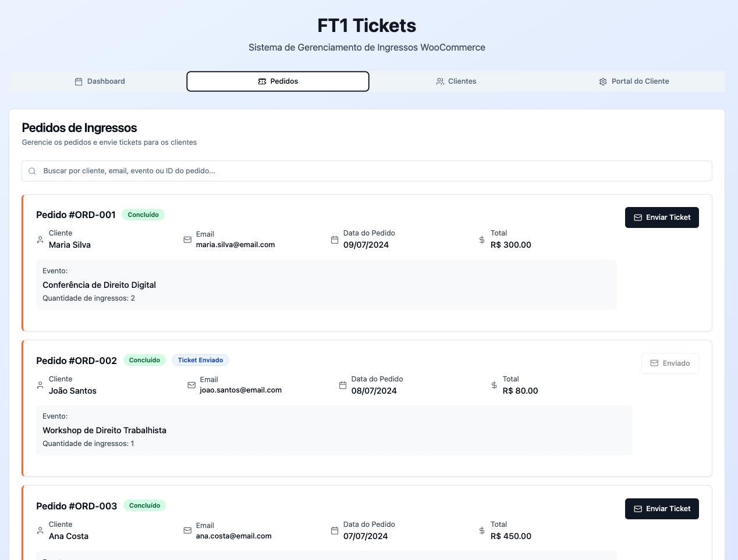Open the Dashboard tab
The height and width of the screenshot is (560, 738).
pos(100,81)
